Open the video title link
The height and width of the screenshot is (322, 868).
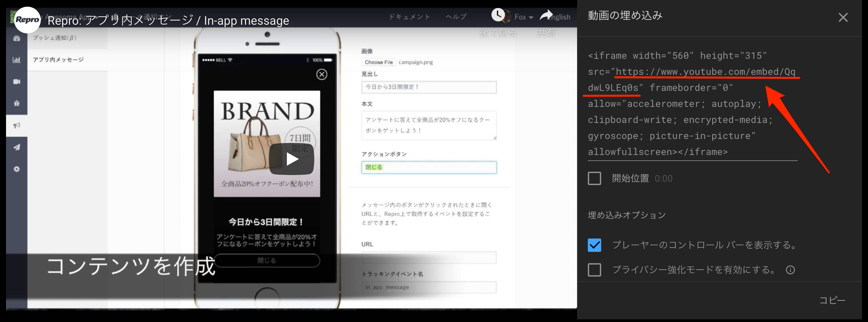[168, 20]
